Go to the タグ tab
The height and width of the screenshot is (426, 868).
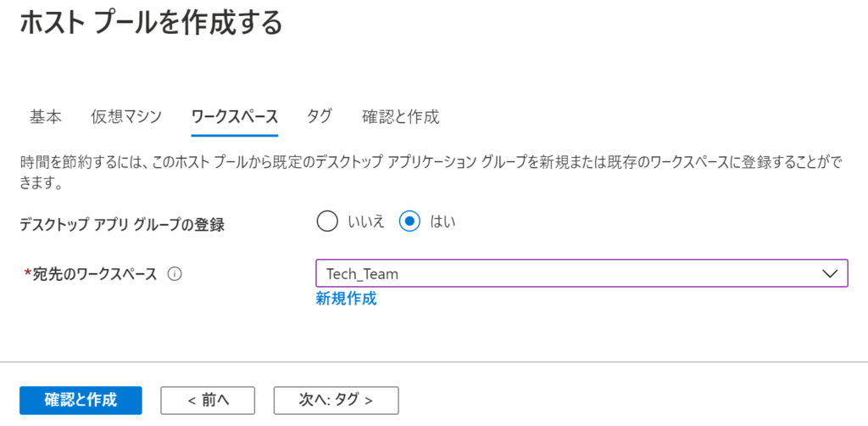click(x=320, y=117)
